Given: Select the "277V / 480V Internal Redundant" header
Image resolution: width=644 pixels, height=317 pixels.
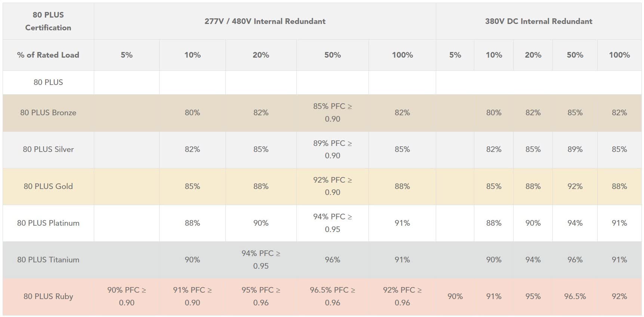Looking at the screenshot, I should click(x=265, y=21).
